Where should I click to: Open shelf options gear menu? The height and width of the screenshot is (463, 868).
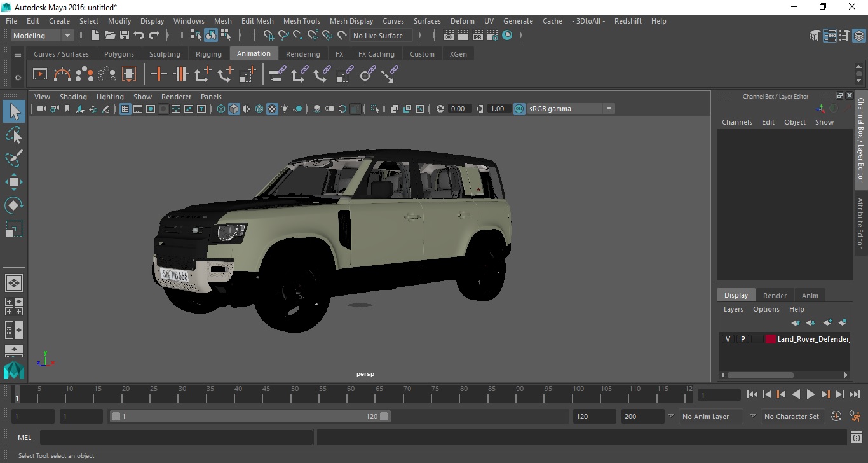pos(18,78)
